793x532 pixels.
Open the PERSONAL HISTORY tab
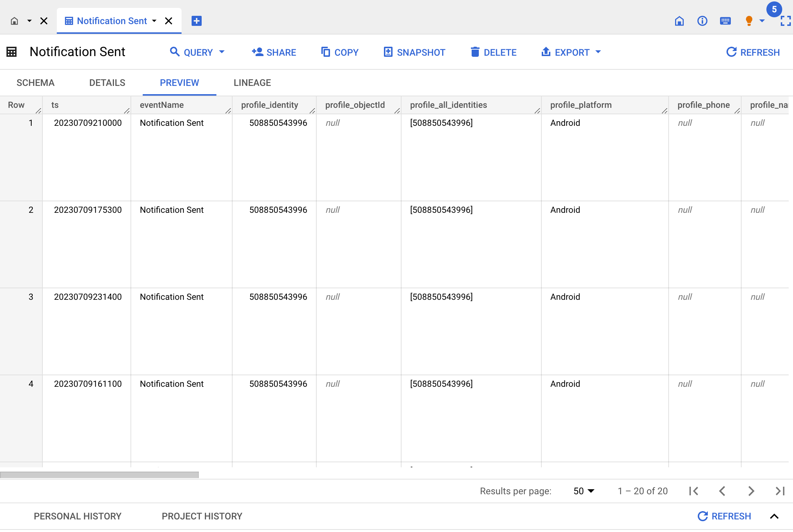tap(77, 516)
